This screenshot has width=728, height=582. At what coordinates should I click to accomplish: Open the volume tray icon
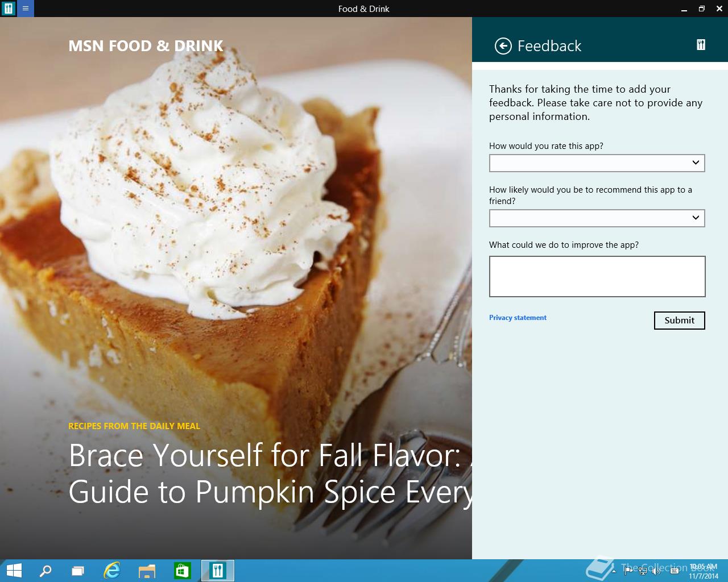[x=657, y=571]
